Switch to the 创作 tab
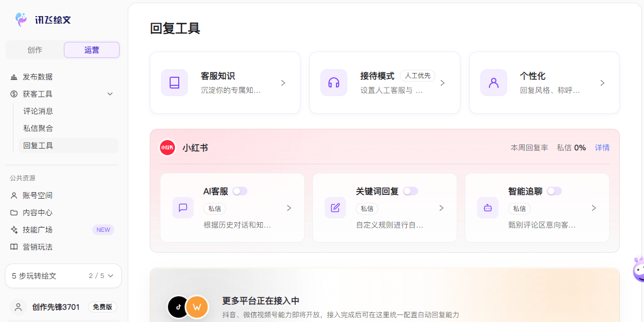 35,50
